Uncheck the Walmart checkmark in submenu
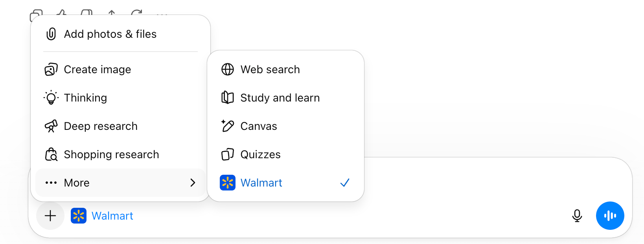 coord(345,183)
